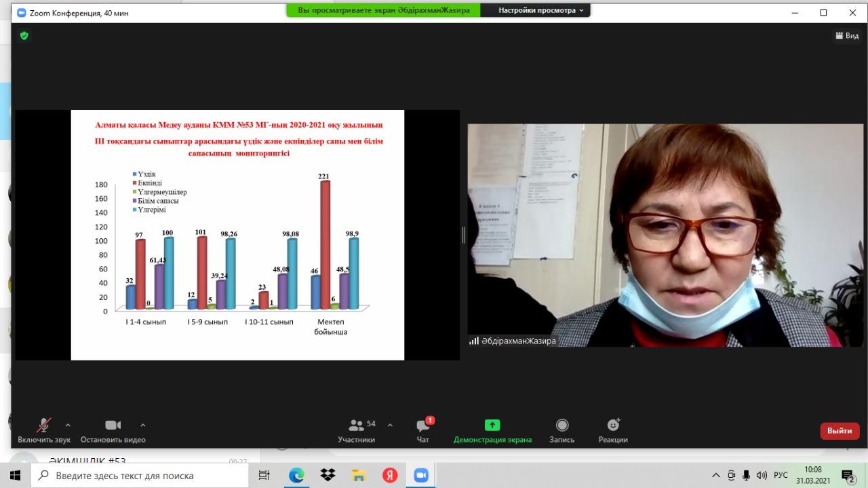Open the Chat panel
This screenshot has width=868, height=488.
[423, 430]
